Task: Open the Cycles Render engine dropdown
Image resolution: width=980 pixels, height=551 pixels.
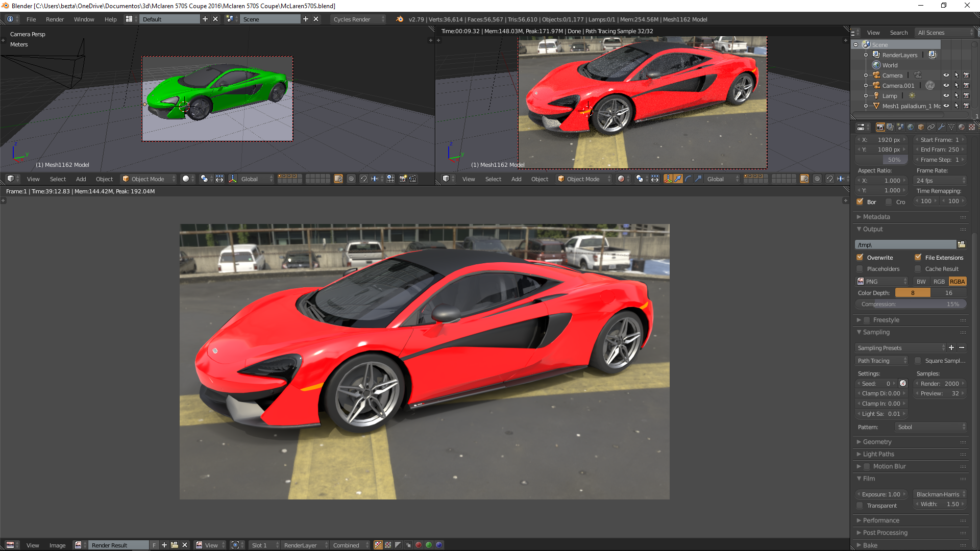Action: click(x=358, y=19)
